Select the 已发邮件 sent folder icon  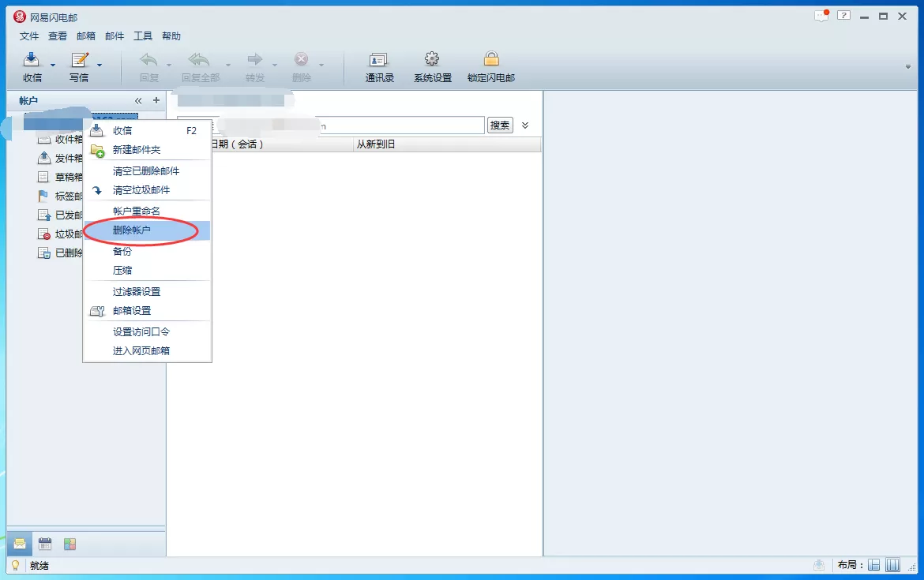coord(43,215)
